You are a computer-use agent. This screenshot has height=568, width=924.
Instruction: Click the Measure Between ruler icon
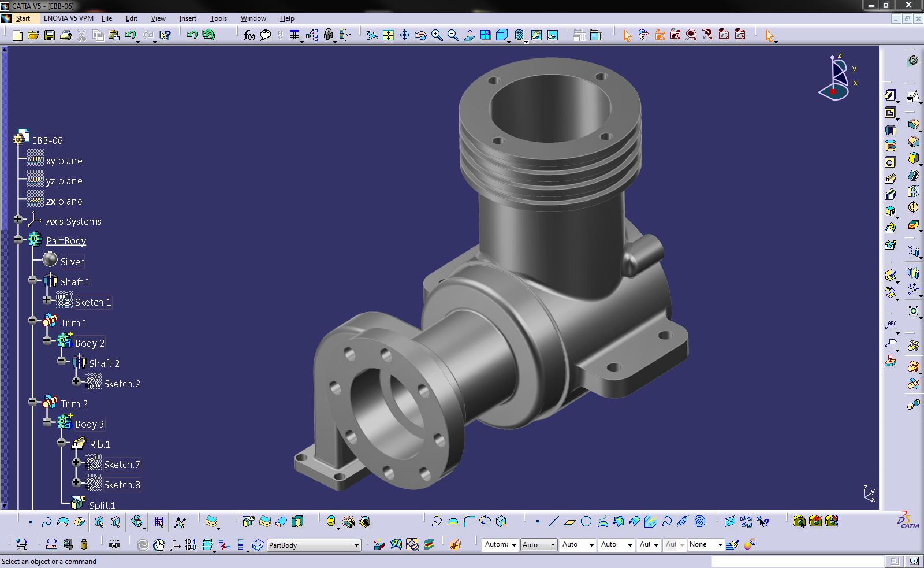tap(51, 544)
